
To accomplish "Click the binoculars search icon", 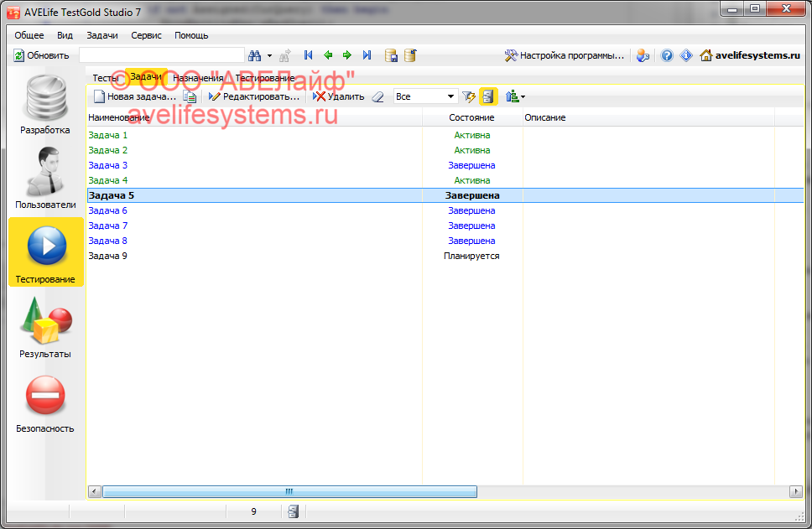I will point(256,55).
